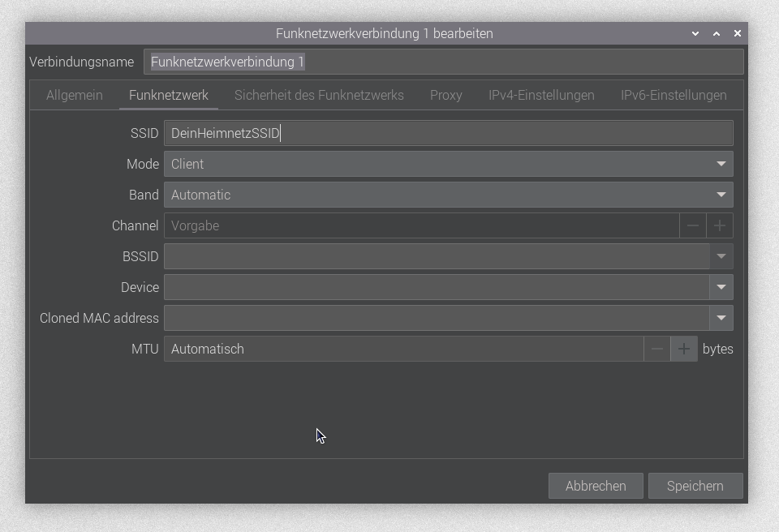Open the Cloned MAC address dropdown
This screenshot has height=532, width=779.
pos(721,318)
